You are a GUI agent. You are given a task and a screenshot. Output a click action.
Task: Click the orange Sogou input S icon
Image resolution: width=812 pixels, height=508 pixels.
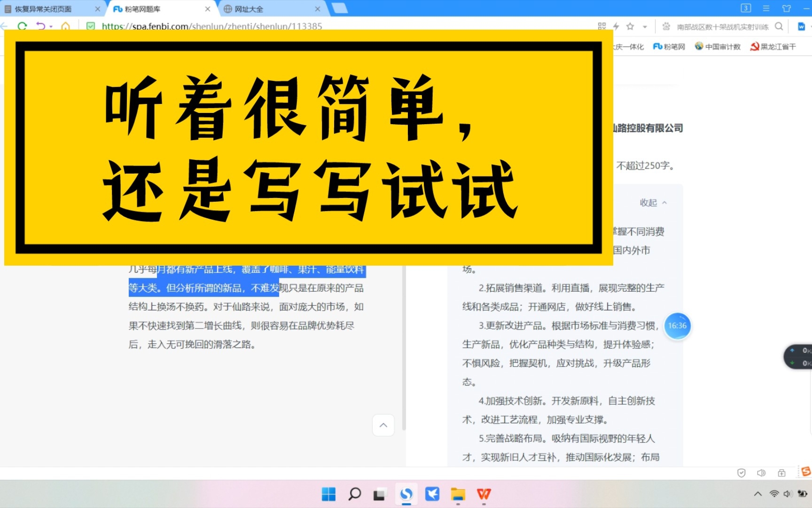pyautogui.click(x=805, y=472)
